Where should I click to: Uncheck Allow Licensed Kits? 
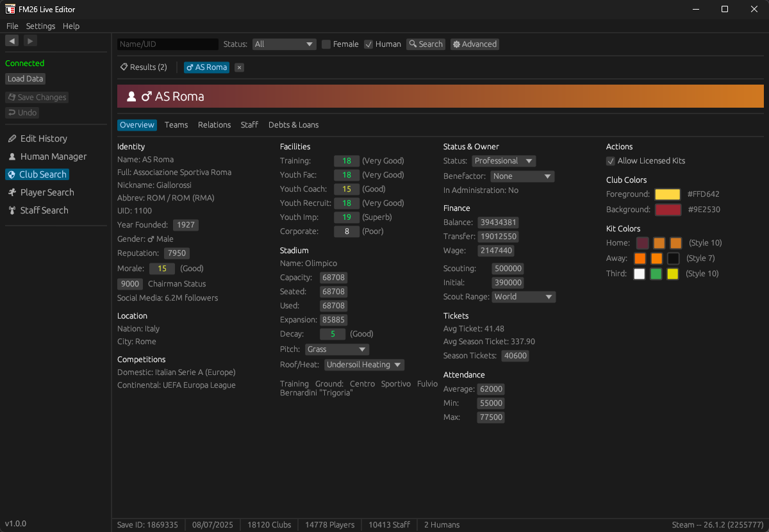(x=611, y=161)
